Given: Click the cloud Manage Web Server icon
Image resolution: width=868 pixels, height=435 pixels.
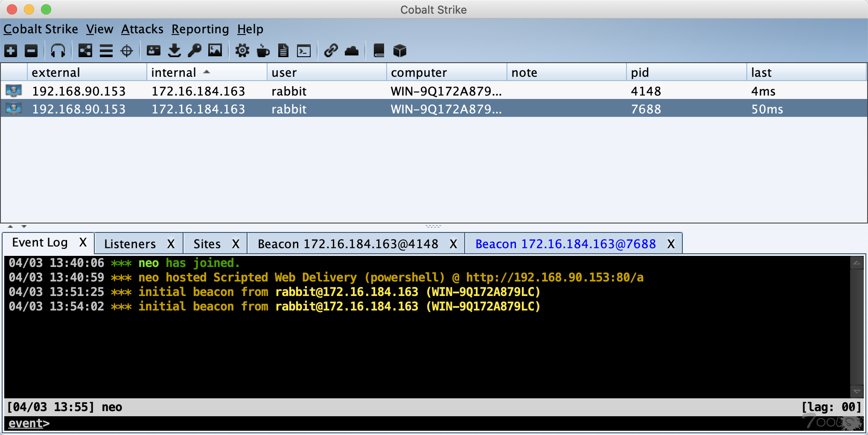Looking at the screenshot, I should click(352, 51).
